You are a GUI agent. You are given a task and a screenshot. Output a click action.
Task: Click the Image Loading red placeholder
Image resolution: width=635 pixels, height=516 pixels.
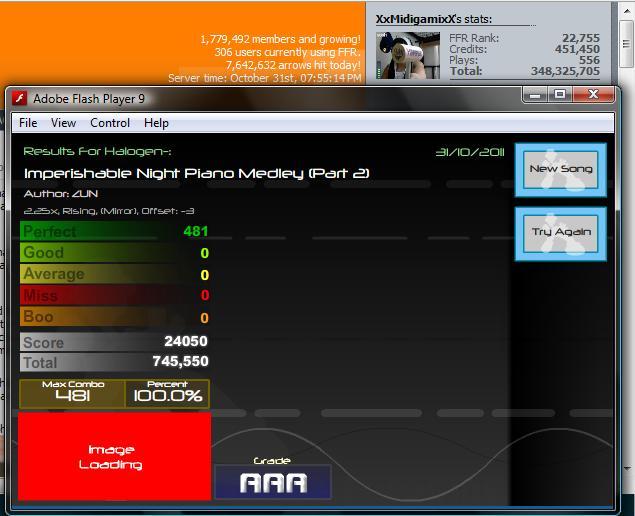[115, 456]
